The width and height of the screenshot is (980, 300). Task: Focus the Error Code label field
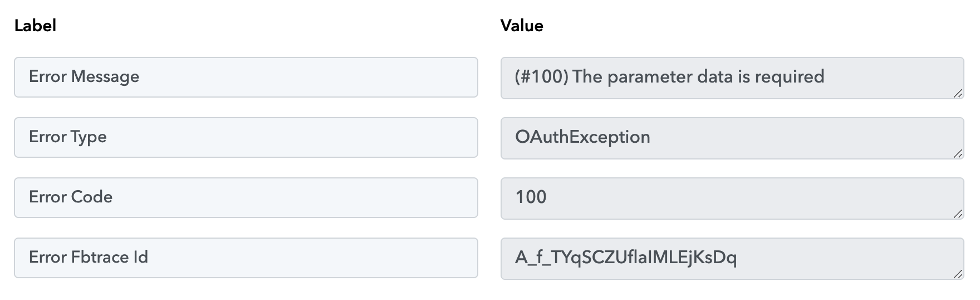[x=246, y=197]
